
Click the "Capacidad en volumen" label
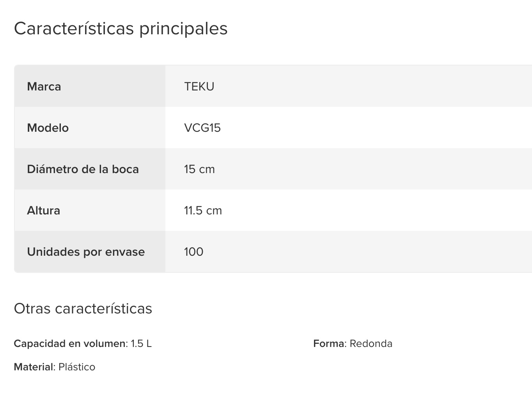pos(70,343)
